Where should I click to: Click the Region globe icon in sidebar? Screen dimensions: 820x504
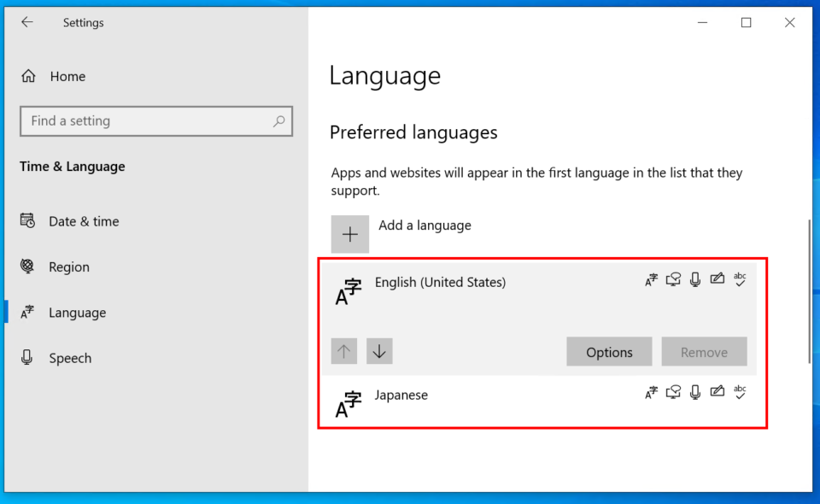click(28, 267)
